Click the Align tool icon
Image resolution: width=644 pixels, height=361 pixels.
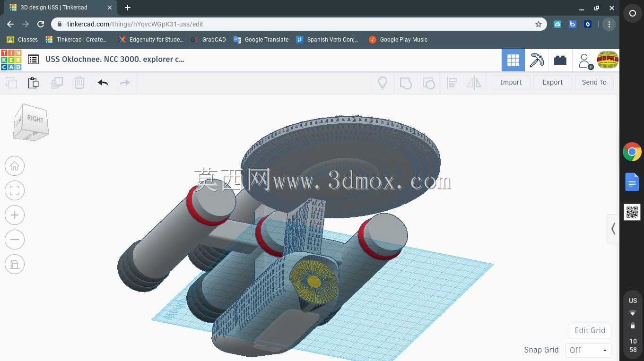(x=452, y=83)
